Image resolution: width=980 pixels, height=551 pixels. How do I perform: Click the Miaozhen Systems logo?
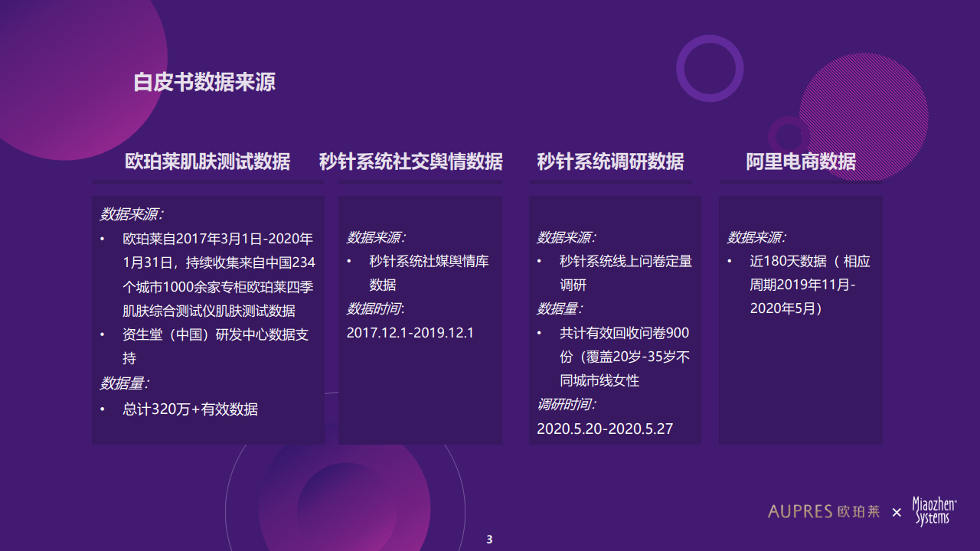[934, 511]
